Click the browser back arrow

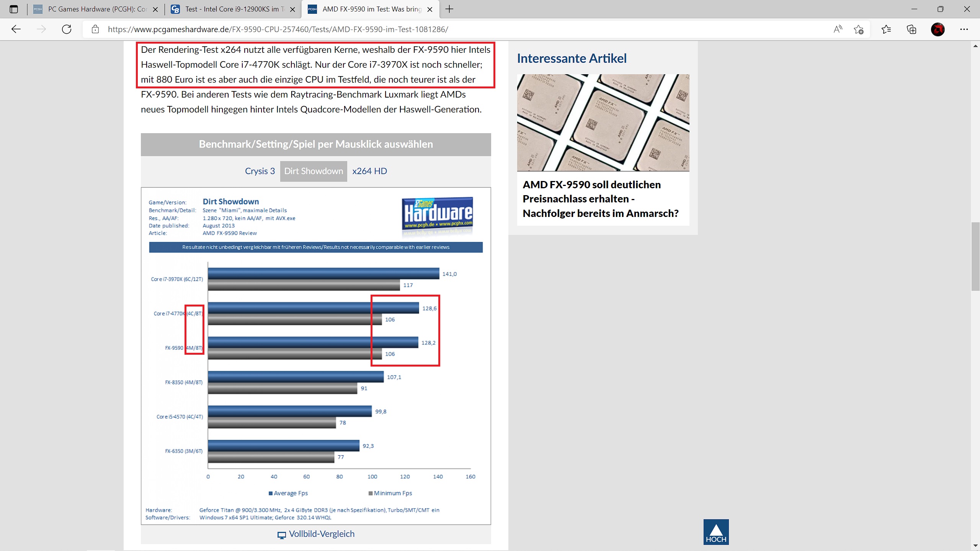16,29
